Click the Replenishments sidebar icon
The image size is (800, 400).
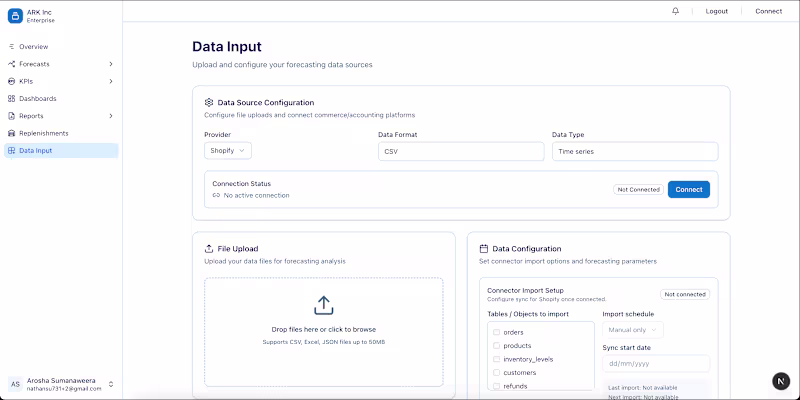coord(12,133)
